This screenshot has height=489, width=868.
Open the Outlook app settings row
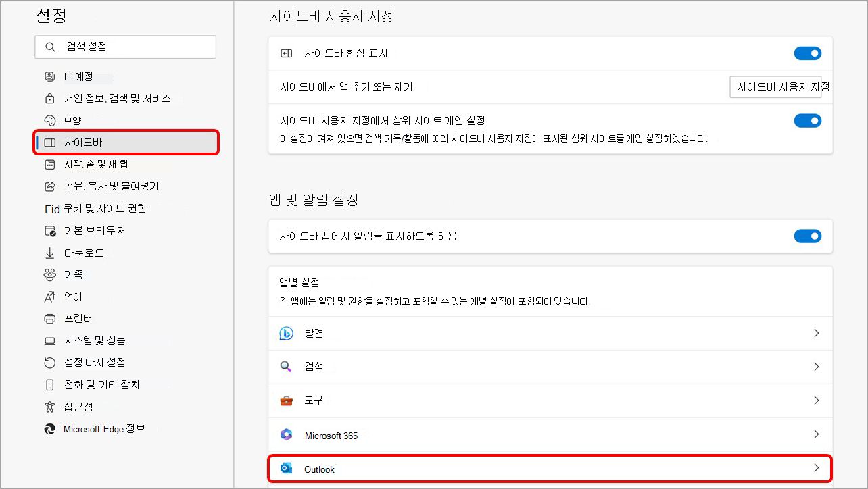click(550, 468)
